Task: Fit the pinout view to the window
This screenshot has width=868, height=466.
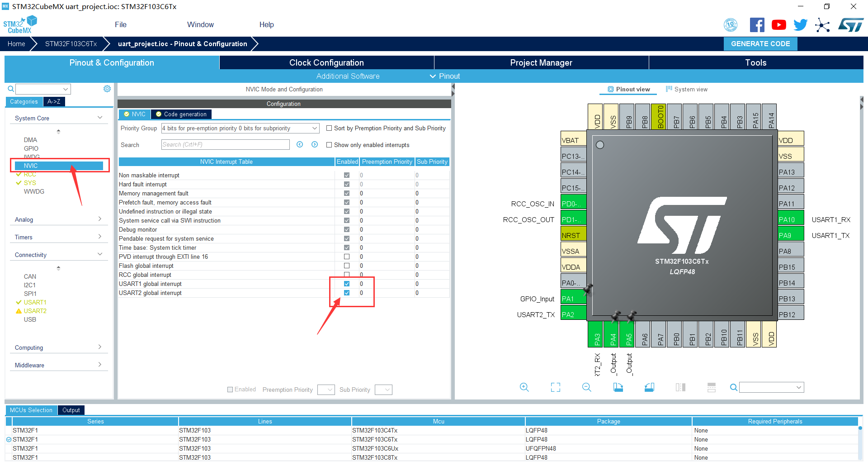Action: [556, 387]
